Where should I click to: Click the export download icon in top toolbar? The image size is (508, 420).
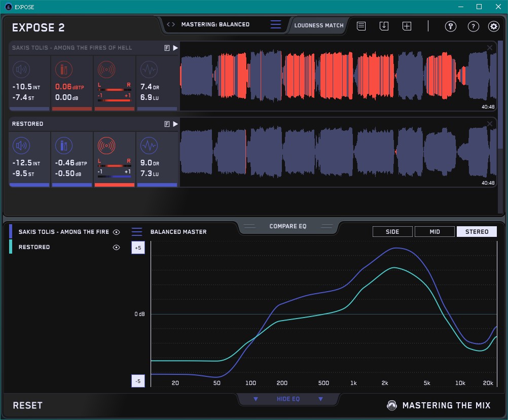(x=384, y=26)
